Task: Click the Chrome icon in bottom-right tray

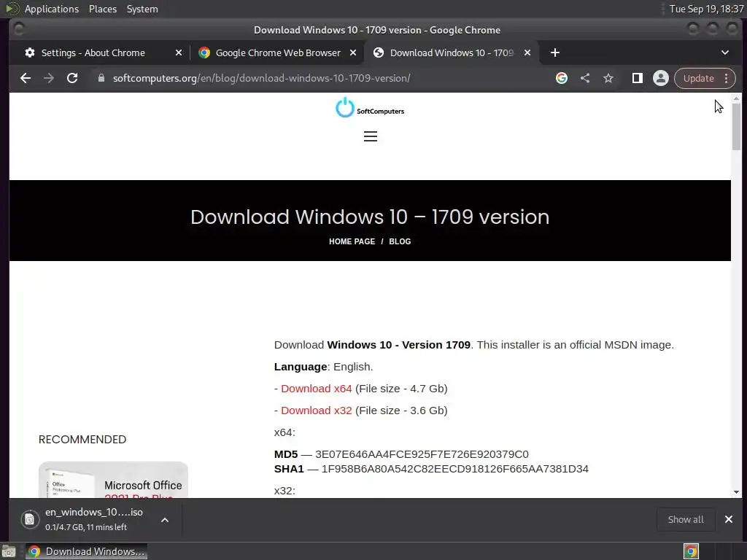Action: pyautogui.click(x=691, y=551)
